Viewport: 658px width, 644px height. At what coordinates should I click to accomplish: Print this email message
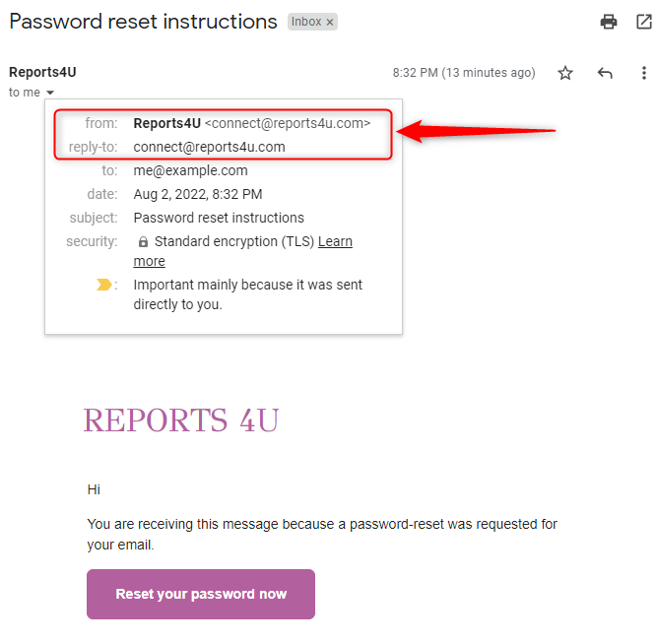tap(609, 22)
